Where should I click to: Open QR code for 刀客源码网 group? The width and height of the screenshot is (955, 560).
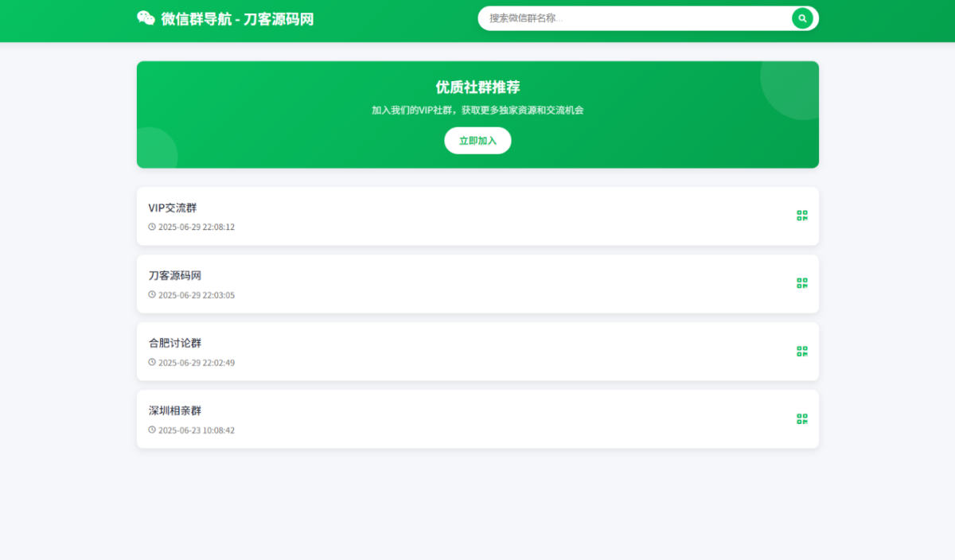pyautogui.click(x=802, y=283)
